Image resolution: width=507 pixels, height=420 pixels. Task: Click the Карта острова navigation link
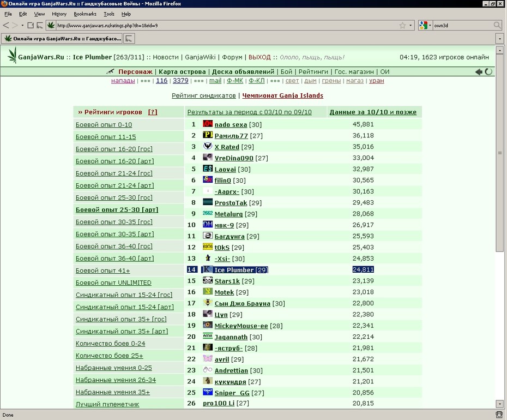182,72
